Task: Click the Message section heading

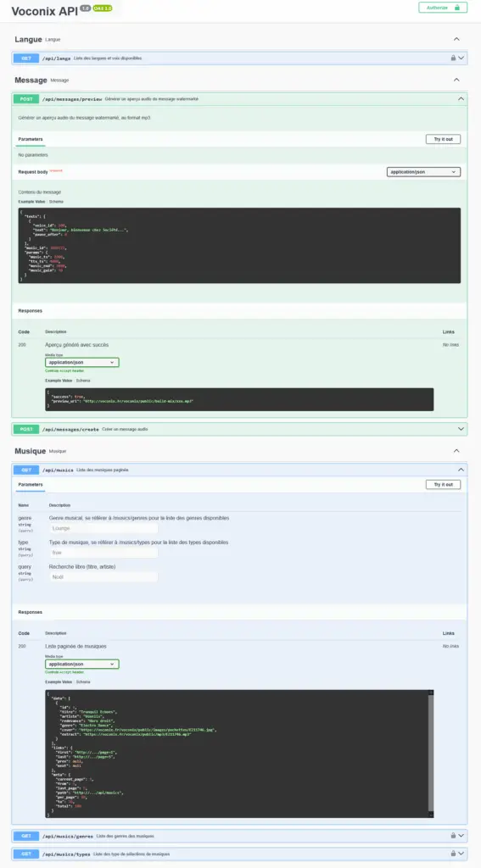Action: pos(31,80)
